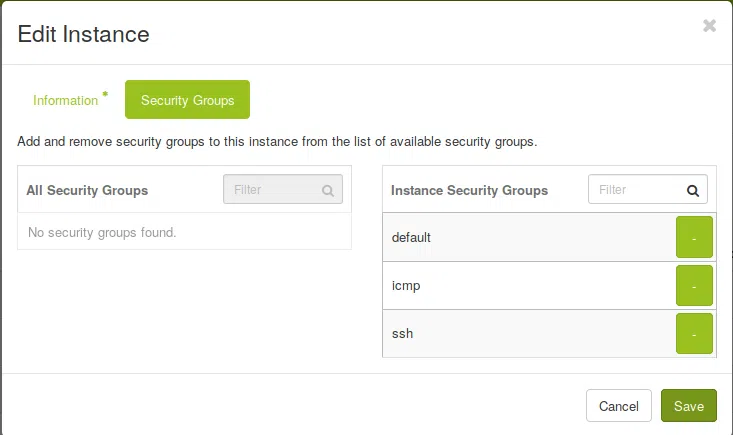Cancel the instance edit

[618, 406]
